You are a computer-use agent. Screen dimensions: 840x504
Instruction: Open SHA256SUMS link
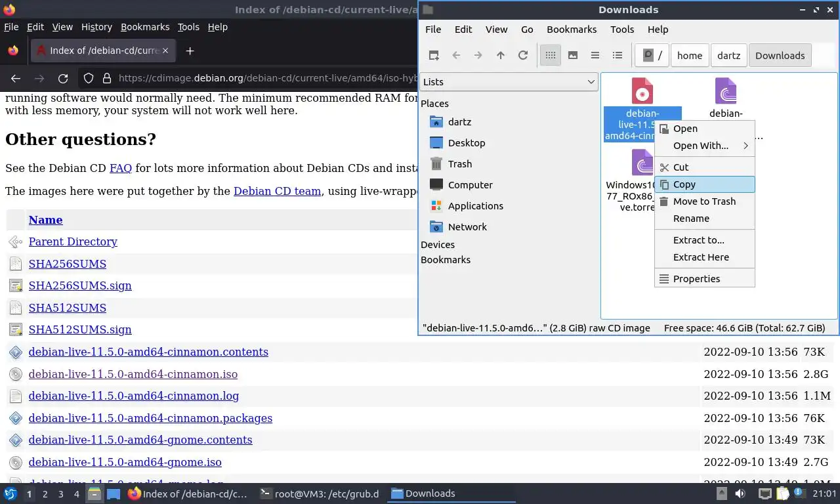coord(68,264)
